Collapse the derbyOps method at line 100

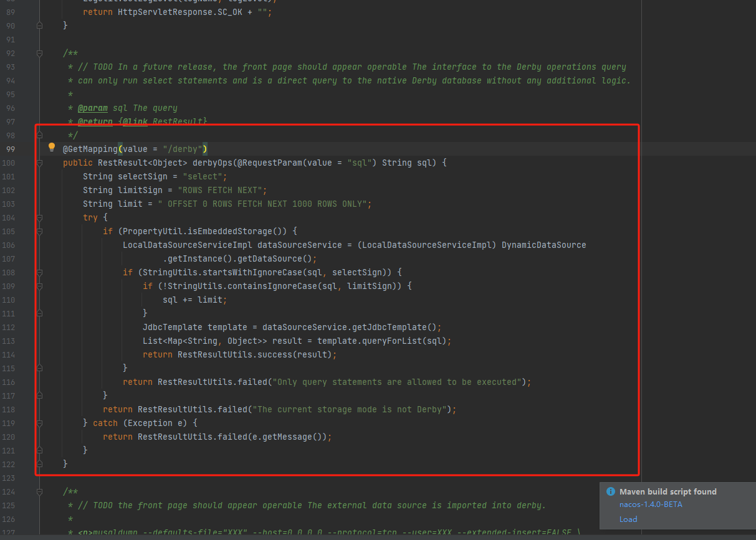[39, 163]
